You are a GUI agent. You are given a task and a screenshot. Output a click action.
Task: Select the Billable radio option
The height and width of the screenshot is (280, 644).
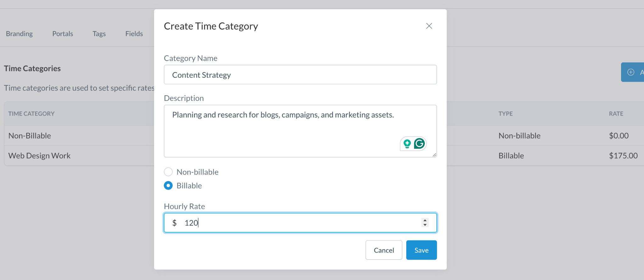tap(168, 186)
